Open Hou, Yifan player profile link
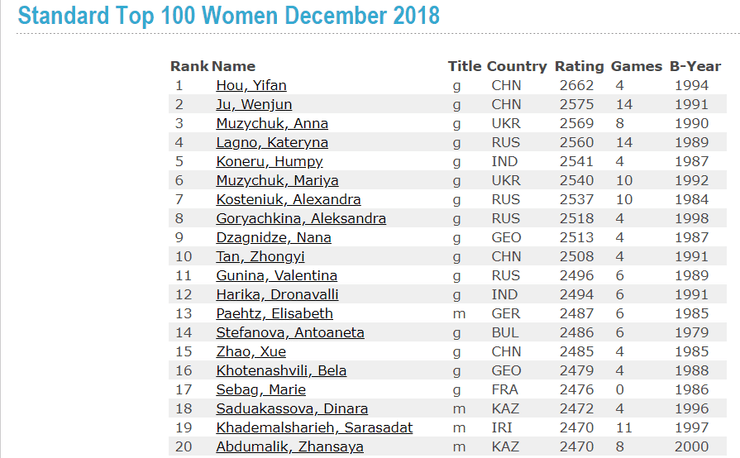 (x=251, y=86)
